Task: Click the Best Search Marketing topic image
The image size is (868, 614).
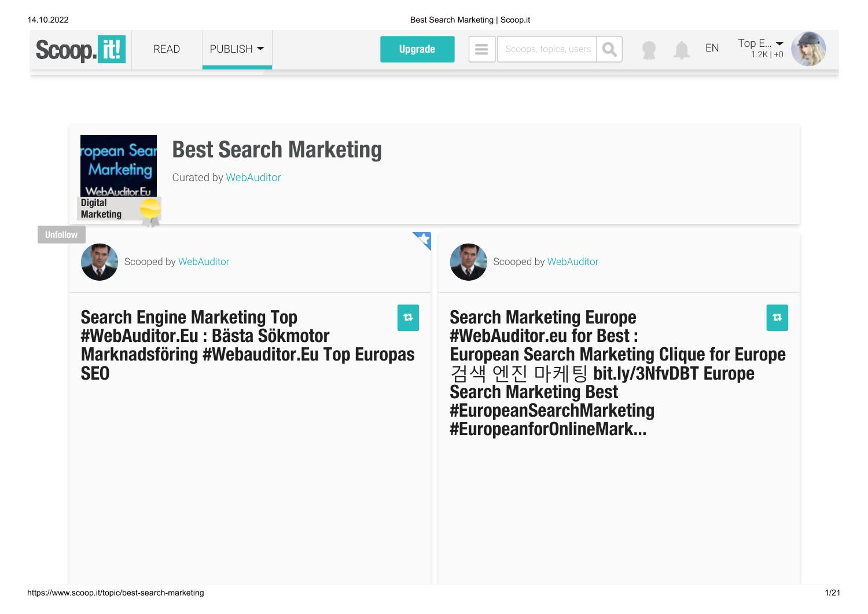Action: pos(118,166)
